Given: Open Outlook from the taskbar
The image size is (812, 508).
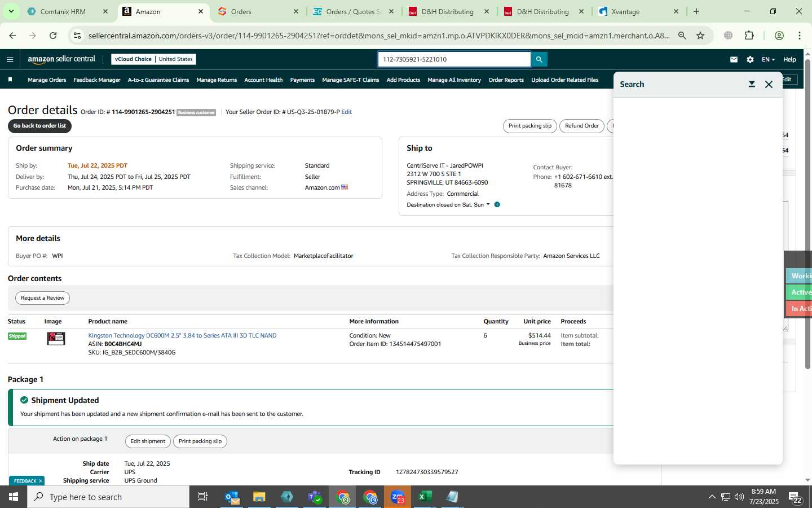Looking at the screenshot, I should click(x=232, y=497).
